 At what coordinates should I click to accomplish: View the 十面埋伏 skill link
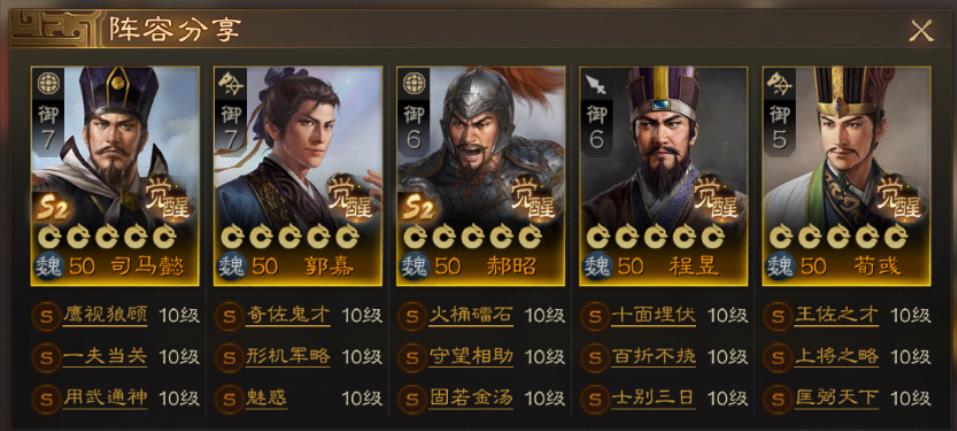coord(654,315)
